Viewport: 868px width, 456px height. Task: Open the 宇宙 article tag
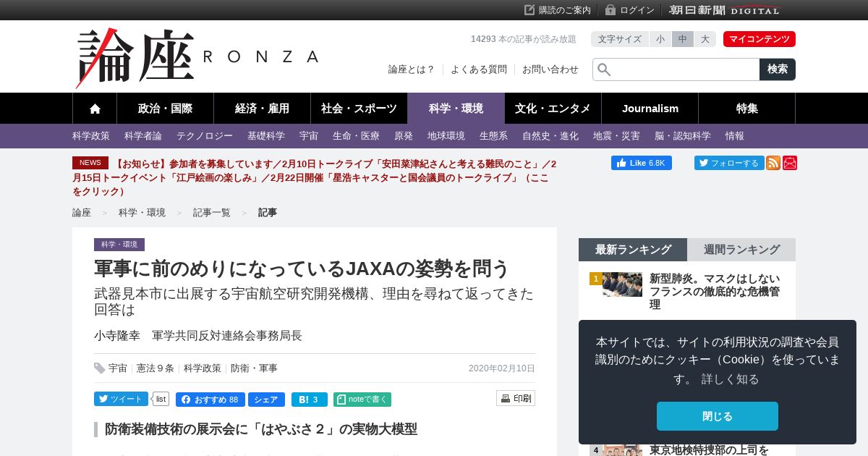pos(118,368)
